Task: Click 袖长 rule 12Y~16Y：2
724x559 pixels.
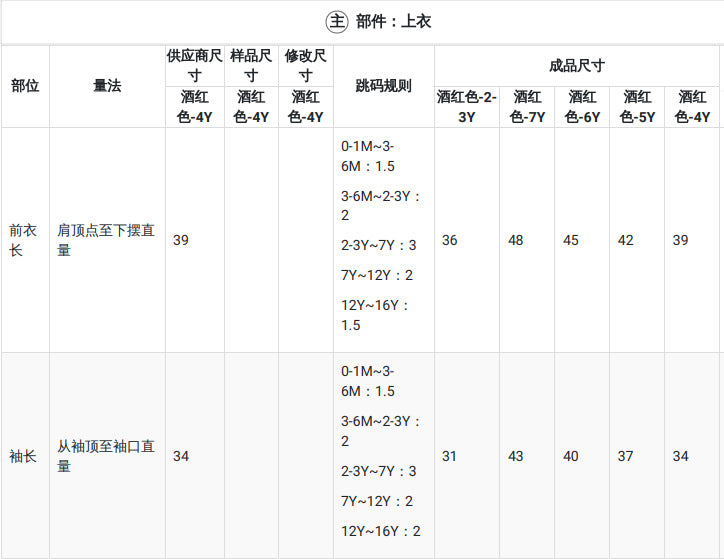Action: pyautogui.click(x=380, y=531)
